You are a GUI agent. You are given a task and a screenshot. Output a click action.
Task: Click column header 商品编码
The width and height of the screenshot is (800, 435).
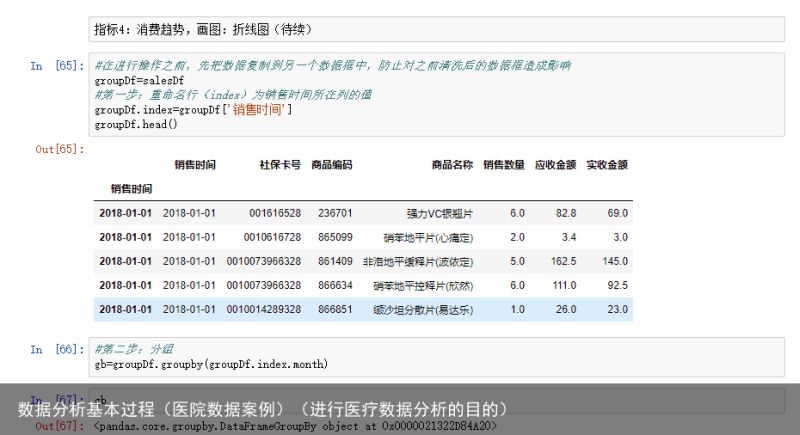point(332,165)
